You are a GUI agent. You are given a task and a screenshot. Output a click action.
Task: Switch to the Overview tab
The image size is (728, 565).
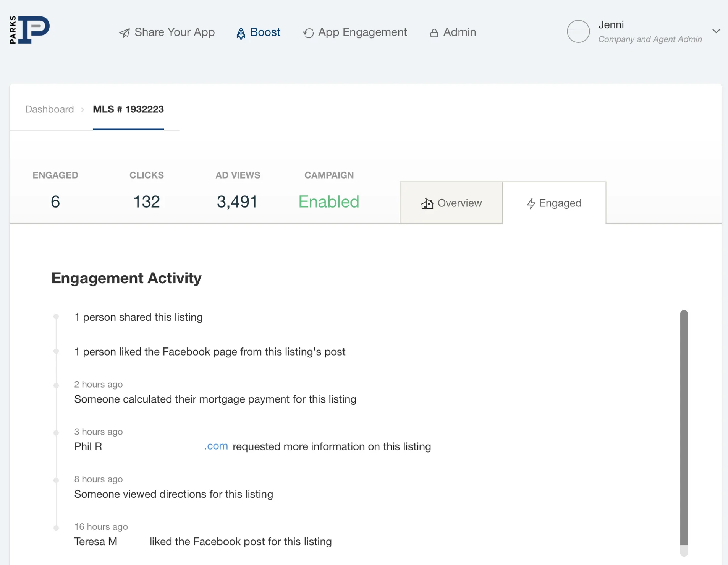pyautogui.click(x=451, y=203)
